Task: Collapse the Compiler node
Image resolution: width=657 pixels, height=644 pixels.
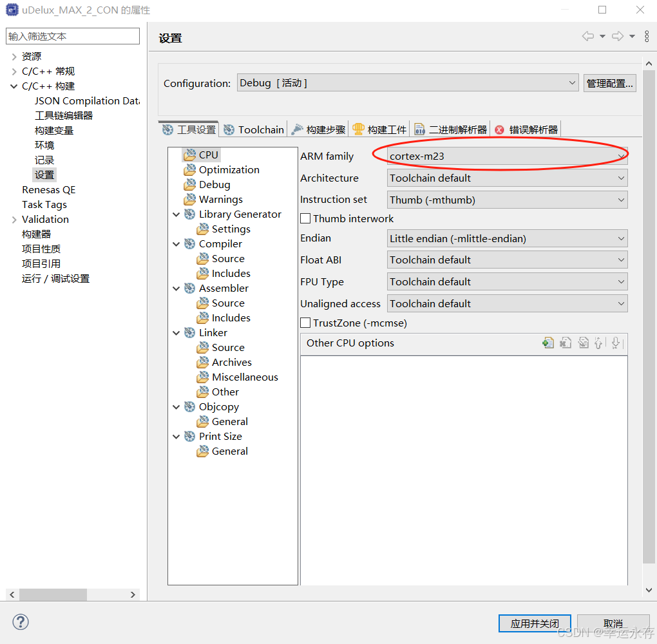Action: pos(176,244)
